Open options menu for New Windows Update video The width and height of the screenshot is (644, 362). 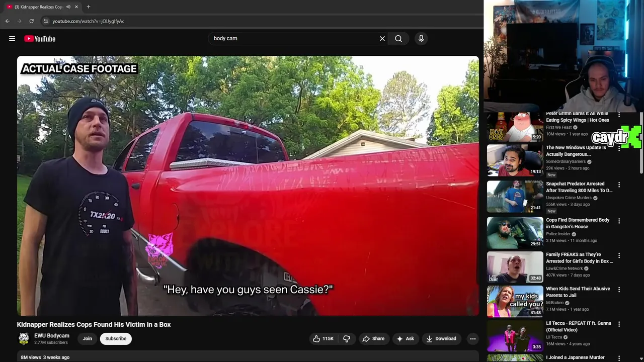[619, 149]
